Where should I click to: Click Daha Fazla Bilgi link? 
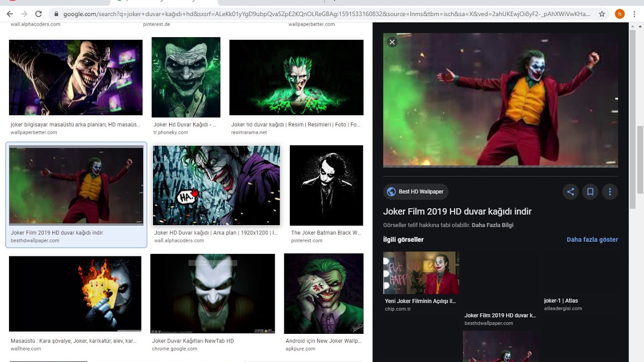(493, 225)
